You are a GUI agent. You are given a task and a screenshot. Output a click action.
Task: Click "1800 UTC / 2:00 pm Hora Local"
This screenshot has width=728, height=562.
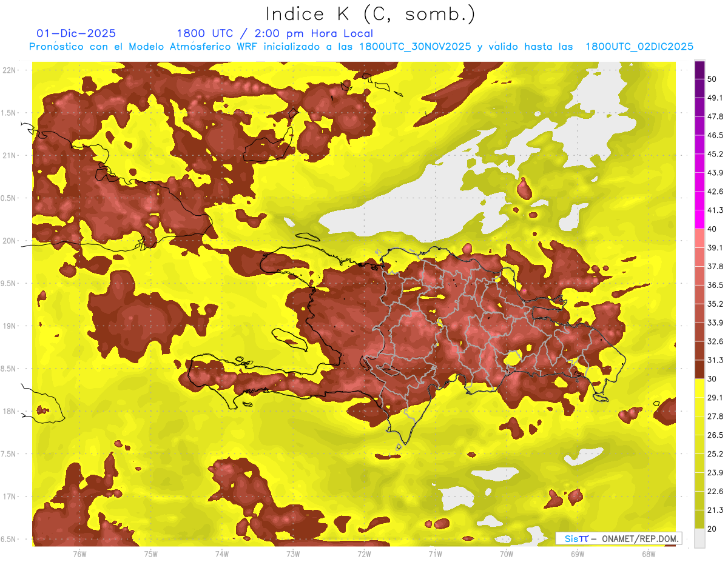point(275,33)
